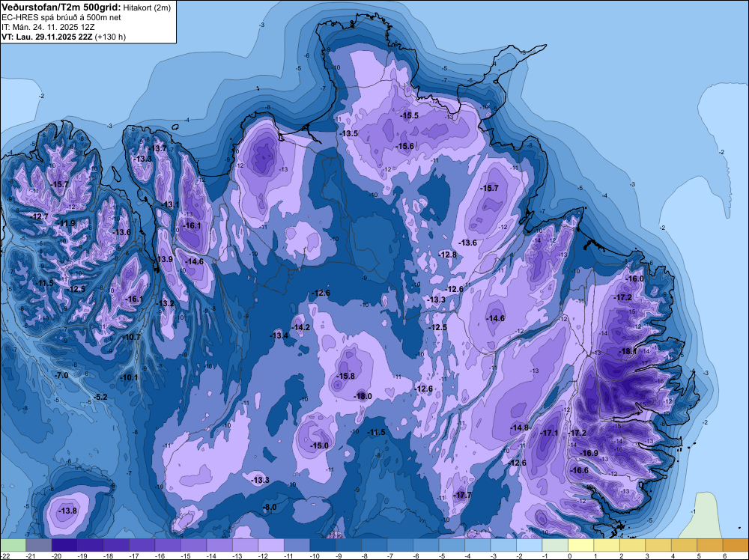Select the -10.1 temperature value
This screenshot has height=560, width=749.
tap(129, 377)
